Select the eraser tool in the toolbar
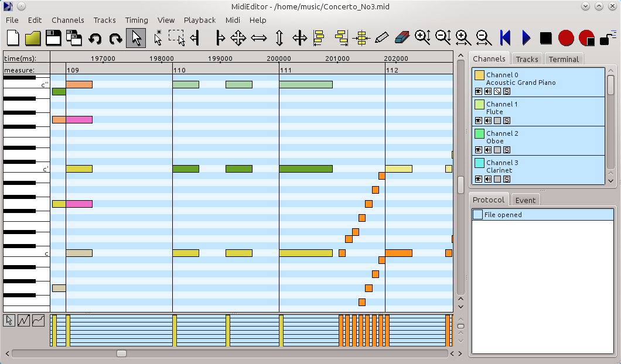 click(x=401, y=38)
